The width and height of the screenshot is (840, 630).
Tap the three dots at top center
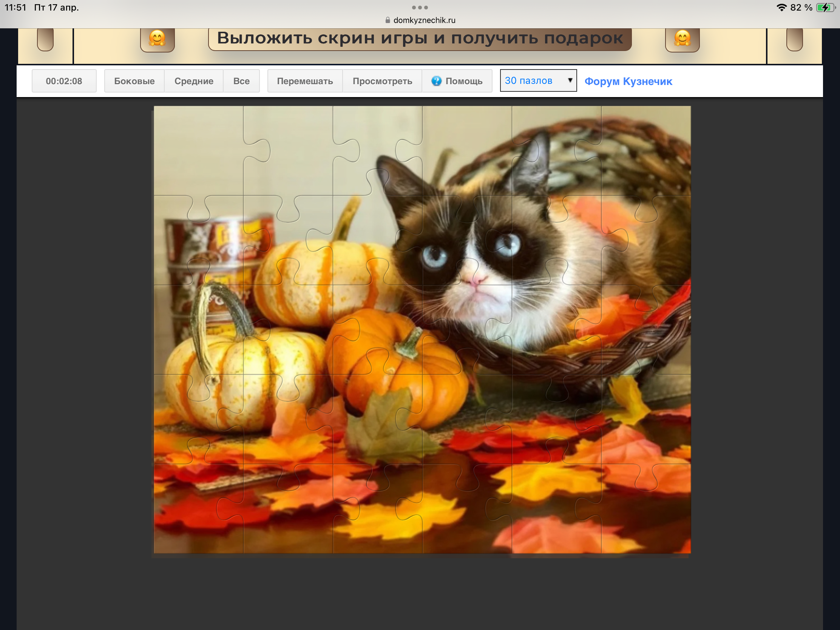pos(420,8)
